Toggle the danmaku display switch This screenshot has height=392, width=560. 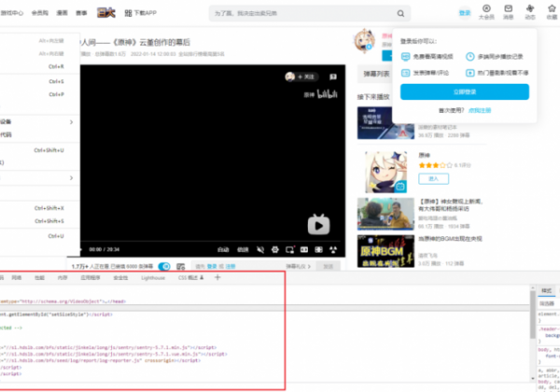[x=164, y=266]
